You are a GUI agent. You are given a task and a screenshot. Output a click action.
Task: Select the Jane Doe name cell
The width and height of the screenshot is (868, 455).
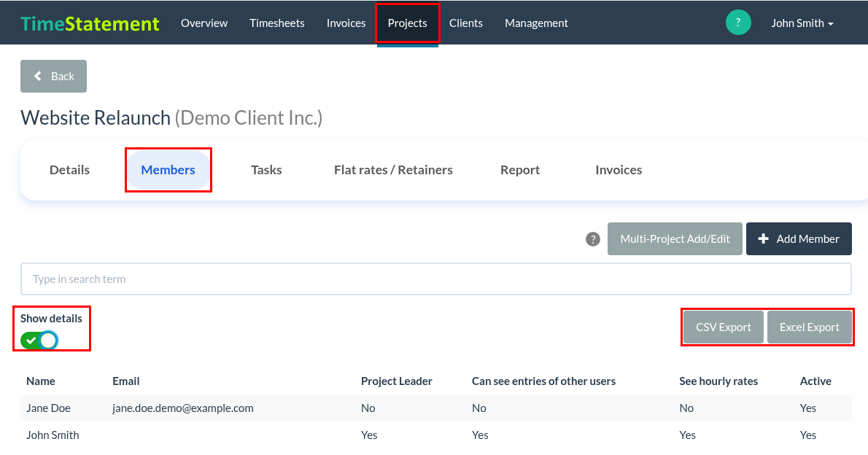click(x=49, y=408)
